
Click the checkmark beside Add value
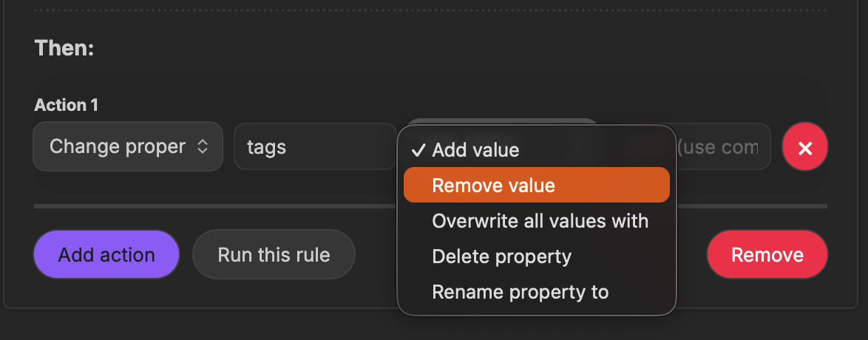point(418,150)
